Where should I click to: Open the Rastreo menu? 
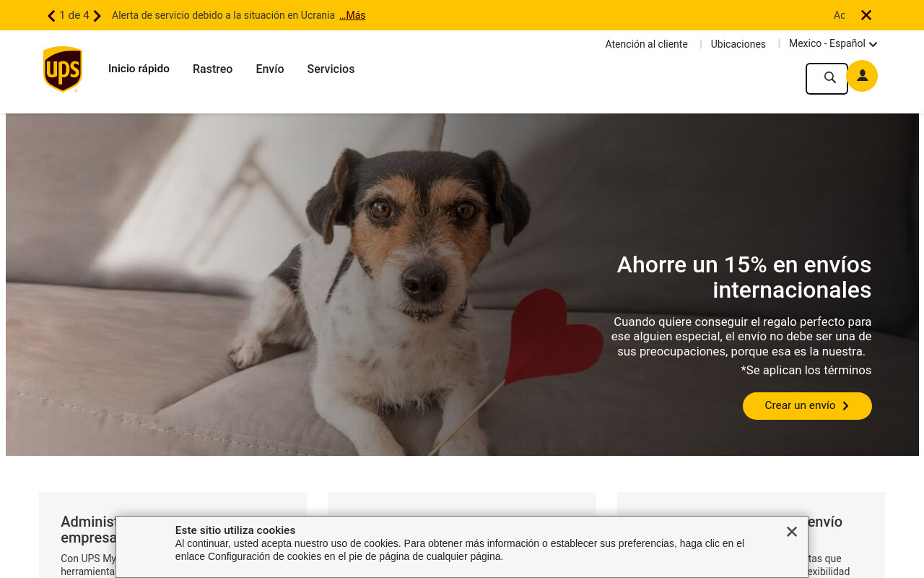coord(212,69)
